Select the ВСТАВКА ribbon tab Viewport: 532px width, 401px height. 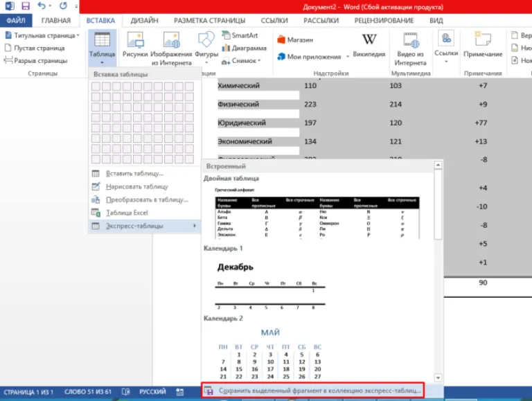[x=100, y=20]
